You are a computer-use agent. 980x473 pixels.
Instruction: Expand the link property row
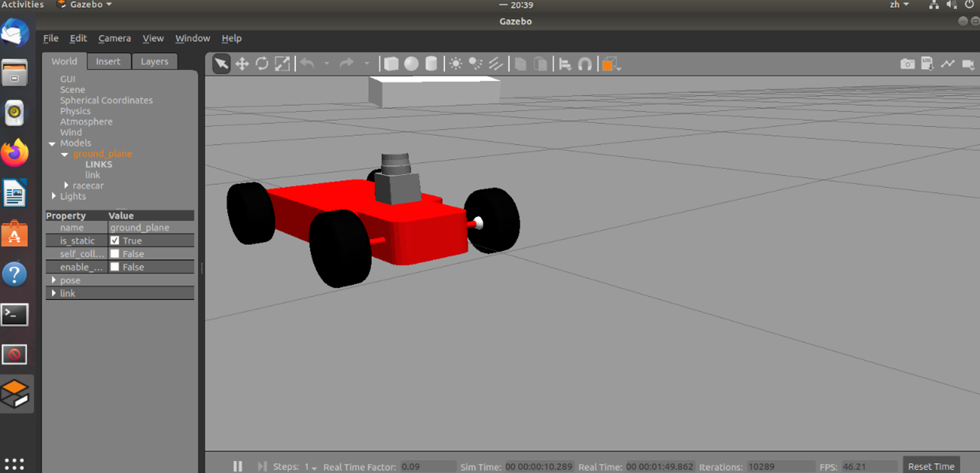point(54,293)
